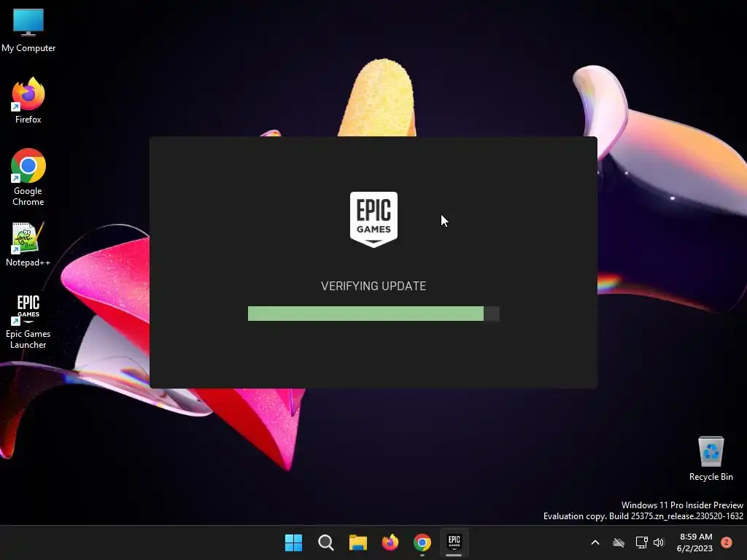Select the Notepad++ desktop shortcut
Viewport: 747px width, 560px height.
coord(28,244)
